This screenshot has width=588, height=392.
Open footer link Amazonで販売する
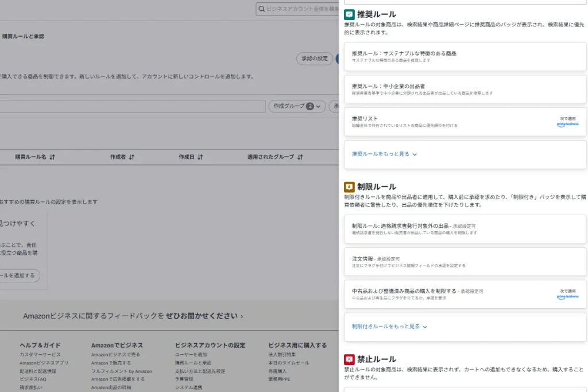tap(111, 363)
